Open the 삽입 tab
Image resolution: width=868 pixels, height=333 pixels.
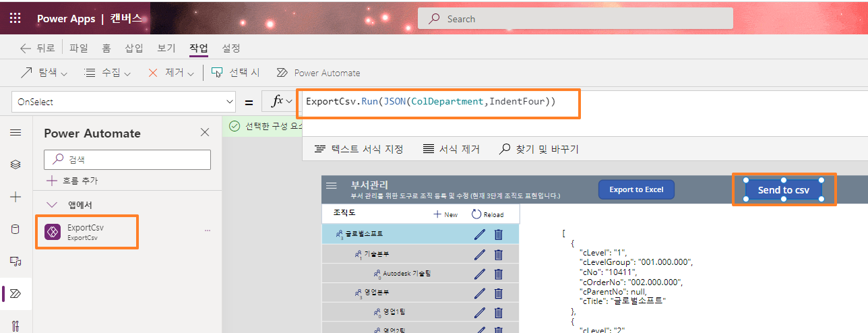point(134,48)
